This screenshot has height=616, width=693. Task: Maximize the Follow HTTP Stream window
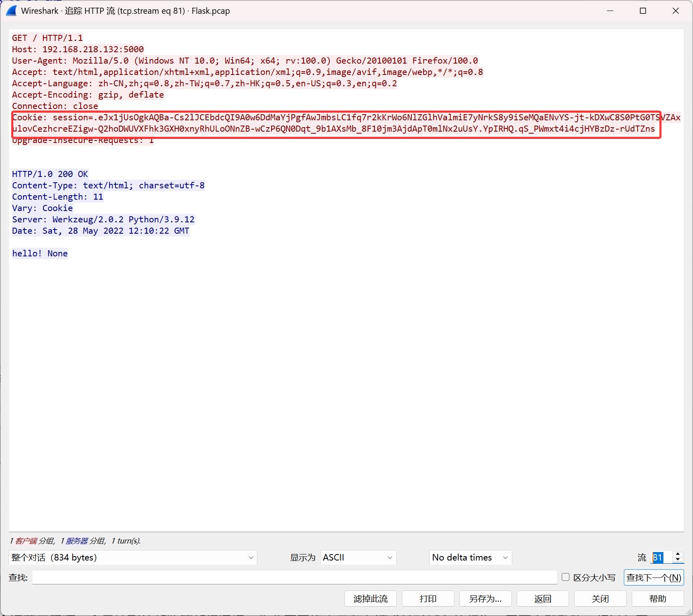643,11
